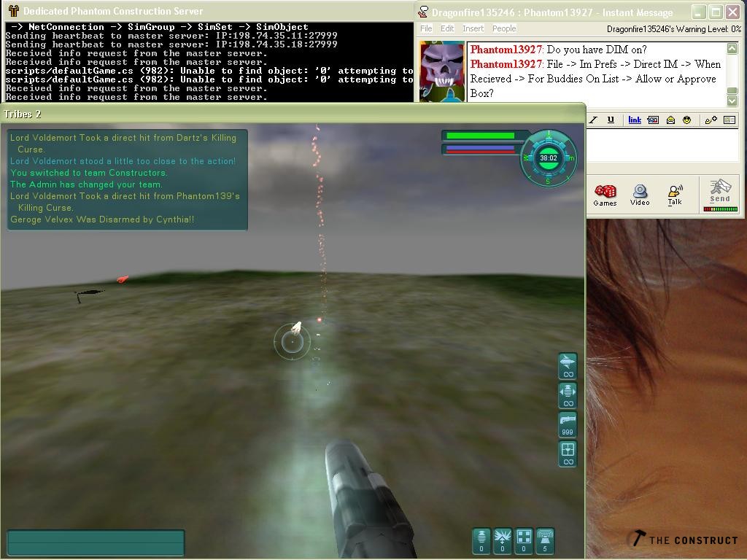The image size is (747, 560).
Task: Click the heartbeat line with IP 198.74.35.18:27999
Action: [171, 44]
